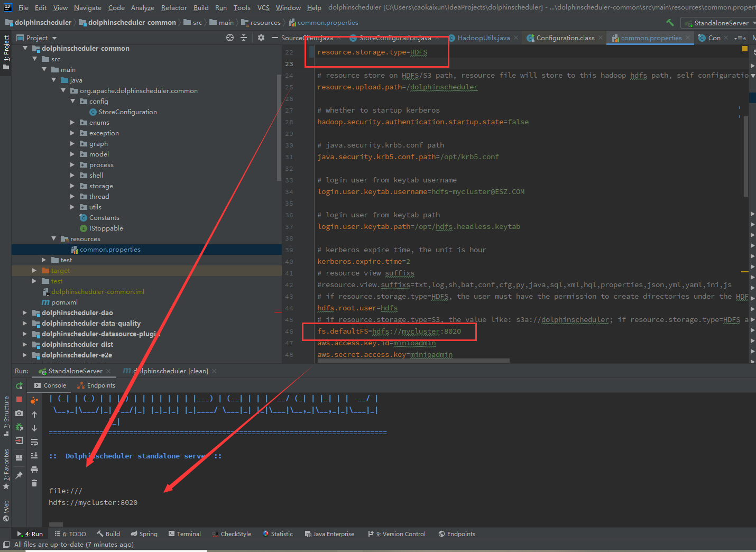Pin the Run tab with pin icon
This screenshot has height=552, width=756.
pyautogui.click(x=19, y=475)
